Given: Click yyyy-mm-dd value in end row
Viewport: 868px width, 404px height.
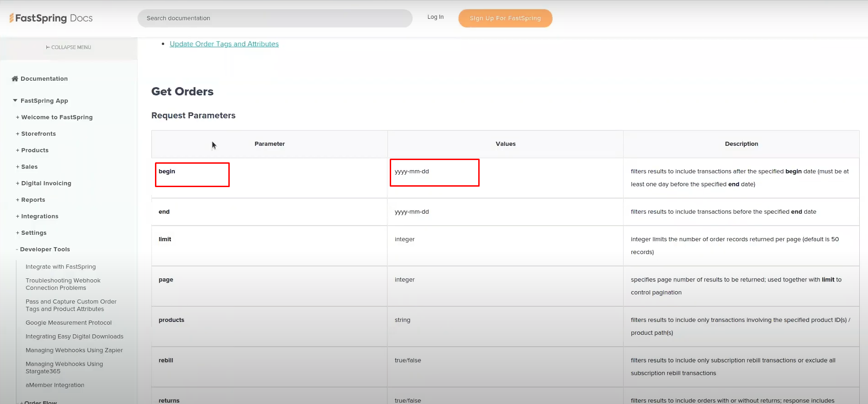Looking at the screenshot, I should tap(412, 212).
